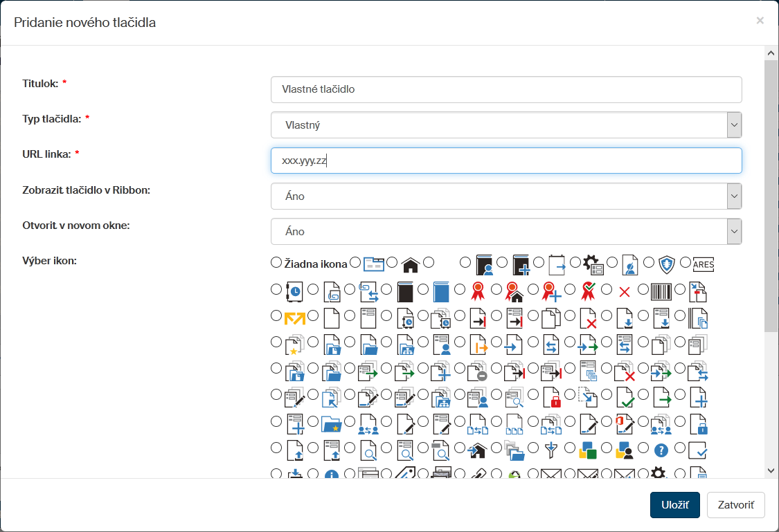
Task: Click the black house icon
Action: 410,265
